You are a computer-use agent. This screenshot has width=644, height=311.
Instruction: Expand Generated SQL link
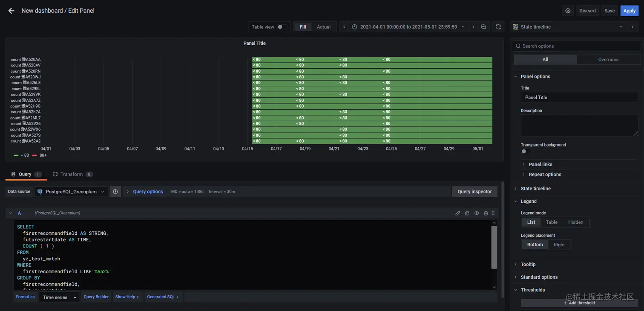163,297
